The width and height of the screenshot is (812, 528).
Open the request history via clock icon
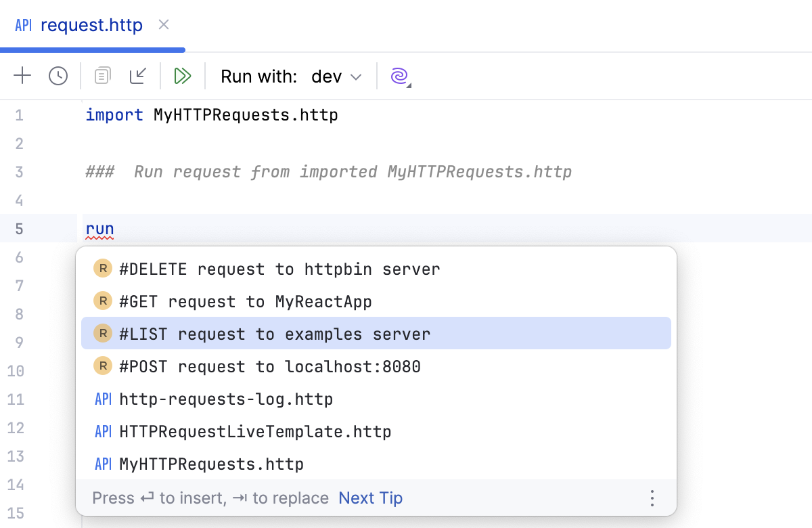pyautogui.click(x=58, y=76)
